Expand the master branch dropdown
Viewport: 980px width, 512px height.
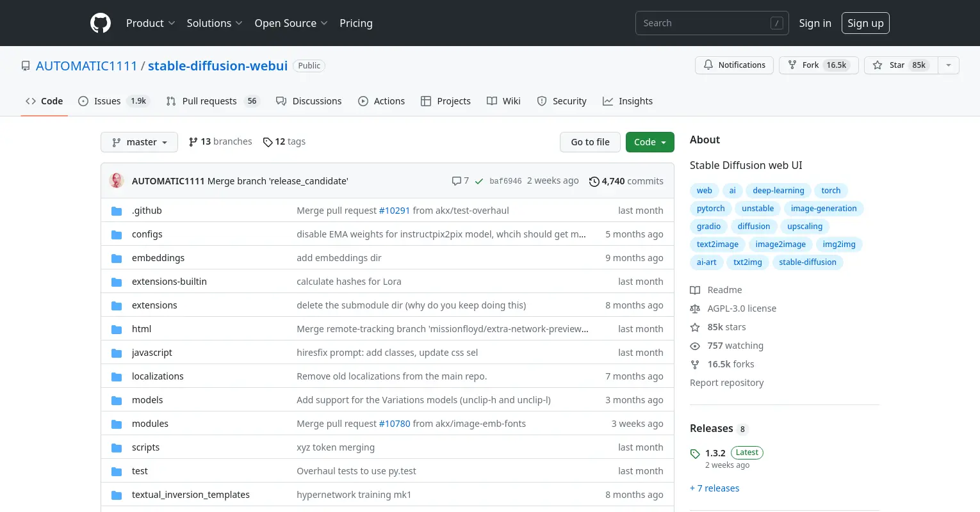(x=140, y=142)
